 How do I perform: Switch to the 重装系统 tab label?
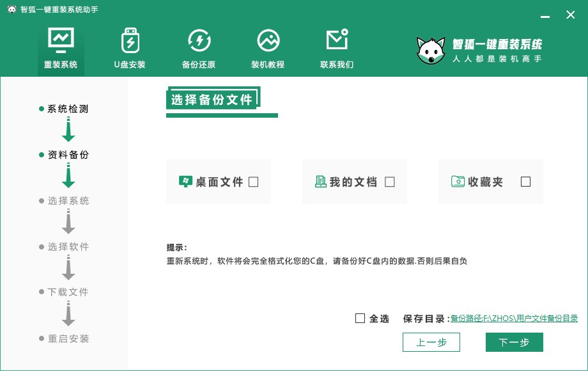61,65
